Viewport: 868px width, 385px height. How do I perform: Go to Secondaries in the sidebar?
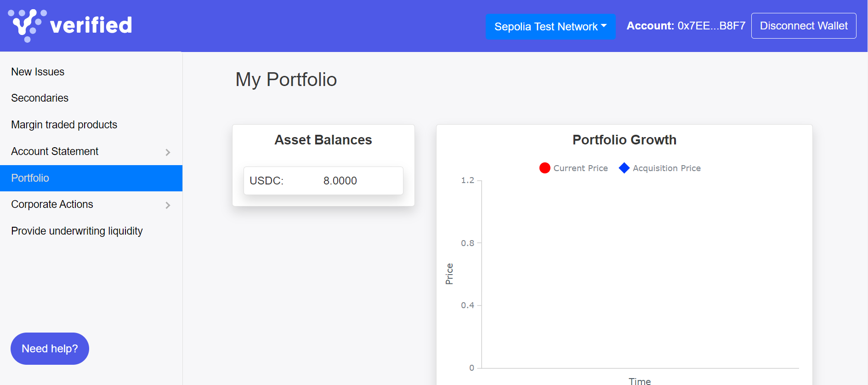(40, 98)
